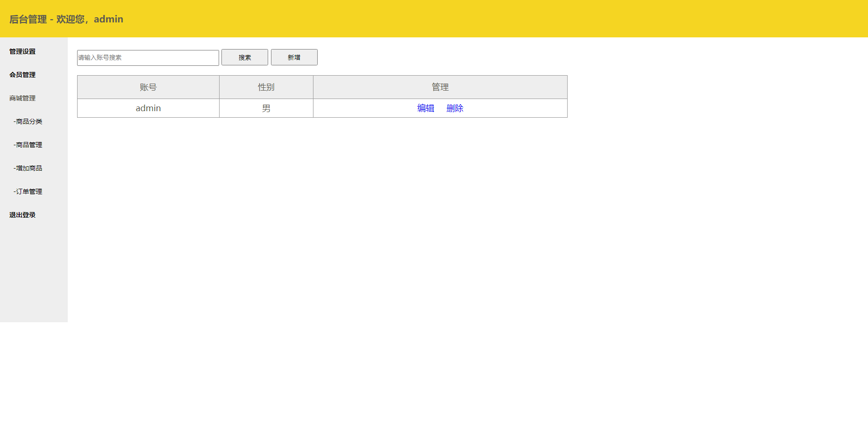Click 退出登录 to log out
The image size is (868, 425).
pyautogui.click(x=22, y=215)
